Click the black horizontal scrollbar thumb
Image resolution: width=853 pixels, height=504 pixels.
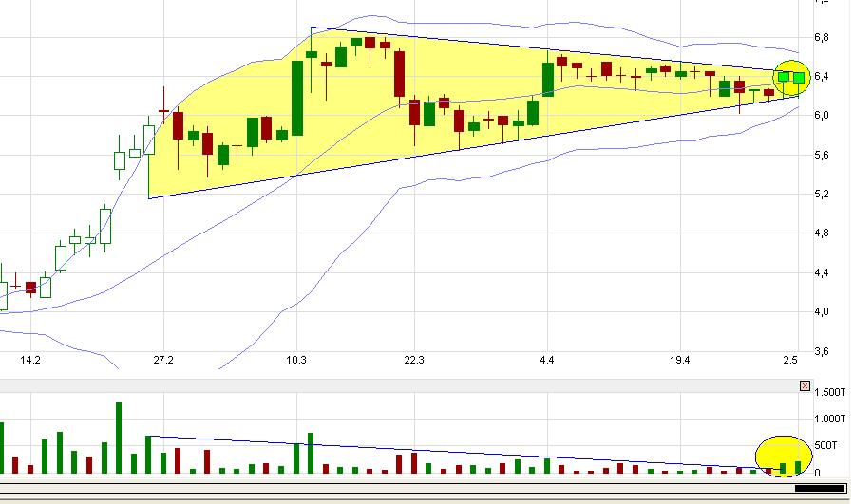point(820,488)
